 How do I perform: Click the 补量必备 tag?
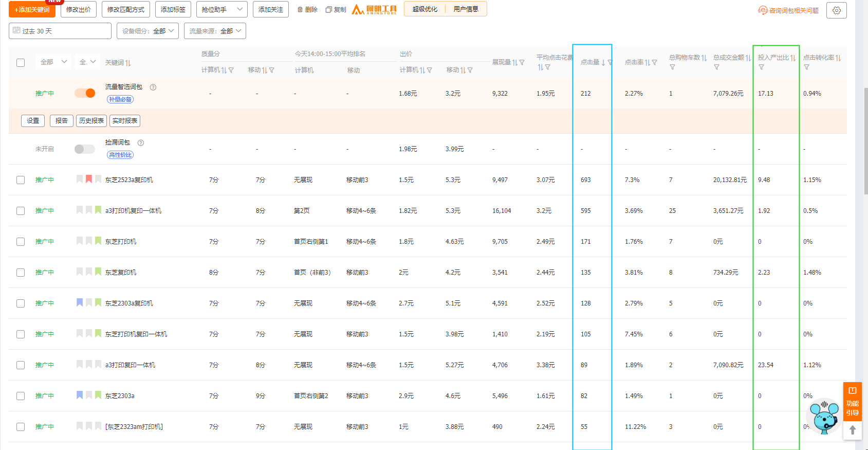pos(120,99)
